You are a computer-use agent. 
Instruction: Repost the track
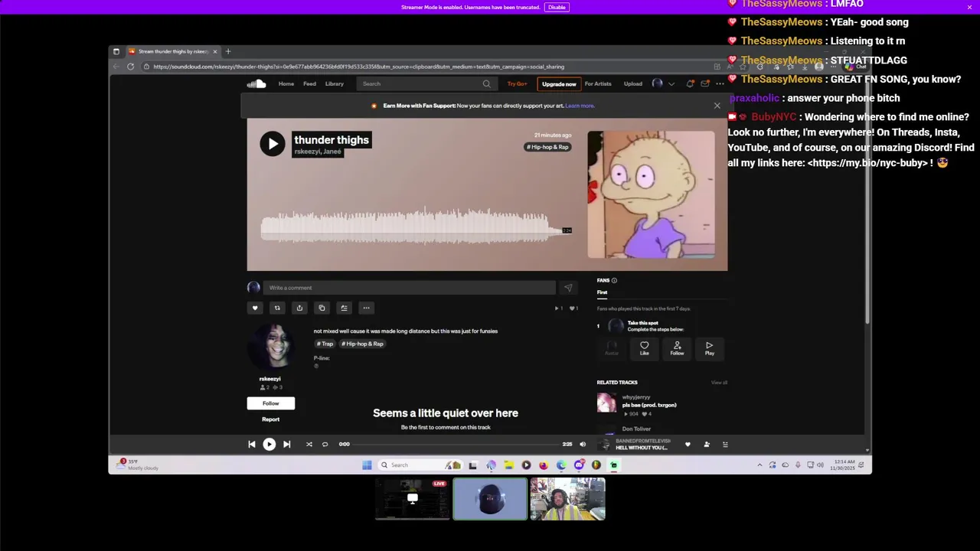[x=277, y=308]
